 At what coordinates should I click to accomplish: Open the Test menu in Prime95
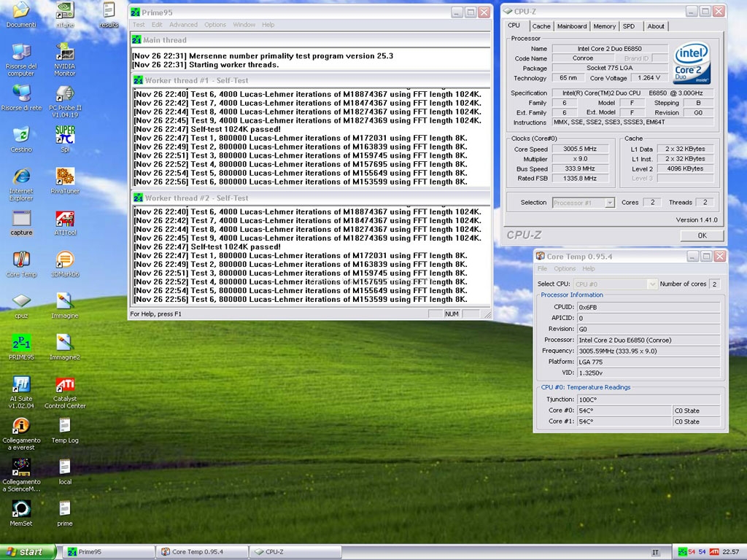[139, 25]
